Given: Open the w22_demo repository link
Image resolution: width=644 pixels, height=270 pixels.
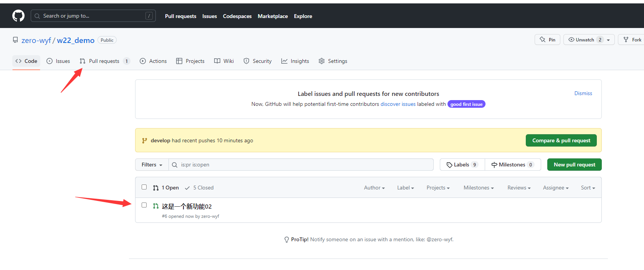Looking at the screenshot, I should tap(76, 40).
